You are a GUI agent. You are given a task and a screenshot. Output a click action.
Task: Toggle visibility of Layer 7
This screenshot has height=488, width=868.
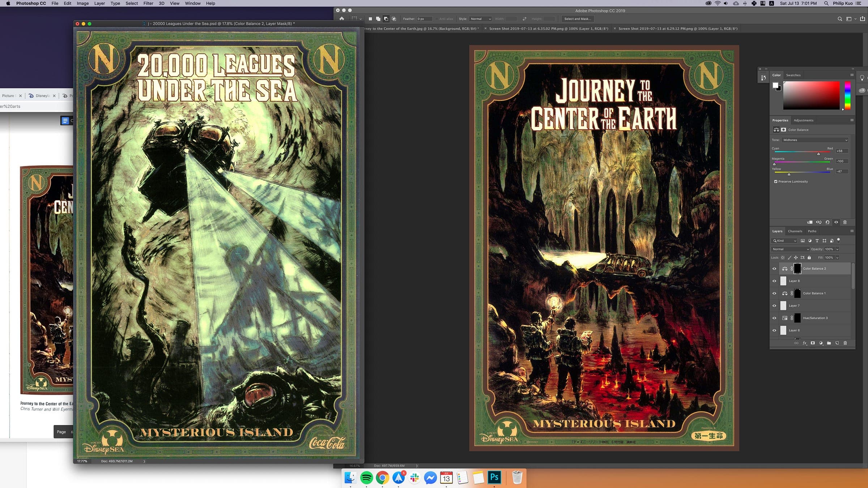pyautogui.click(x=774, y=306)
